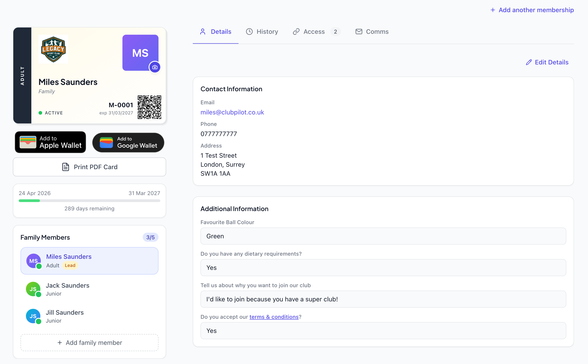Viewport: 588px width, 364px height.
Task: Click the 24 Apr 2026 start date
Action: (x=35, y=193)
